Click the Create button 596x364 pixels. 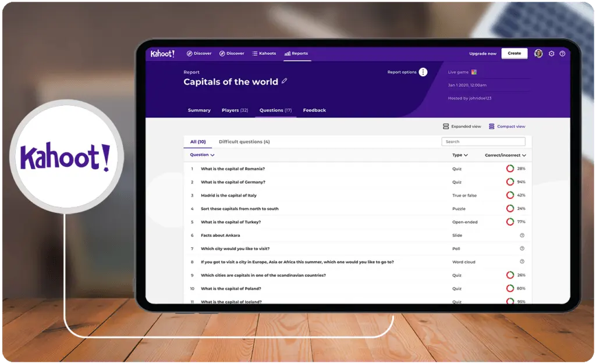515,53
